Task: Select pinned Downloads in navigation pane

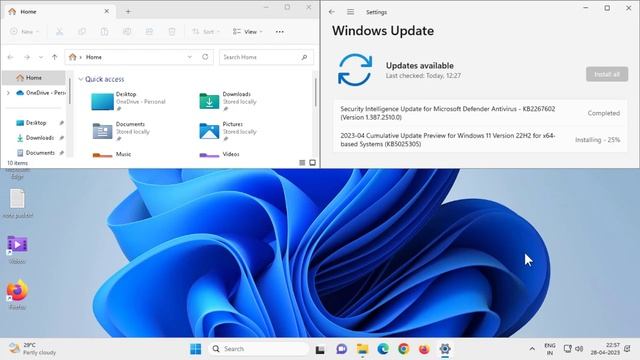Action: [36, 138]
